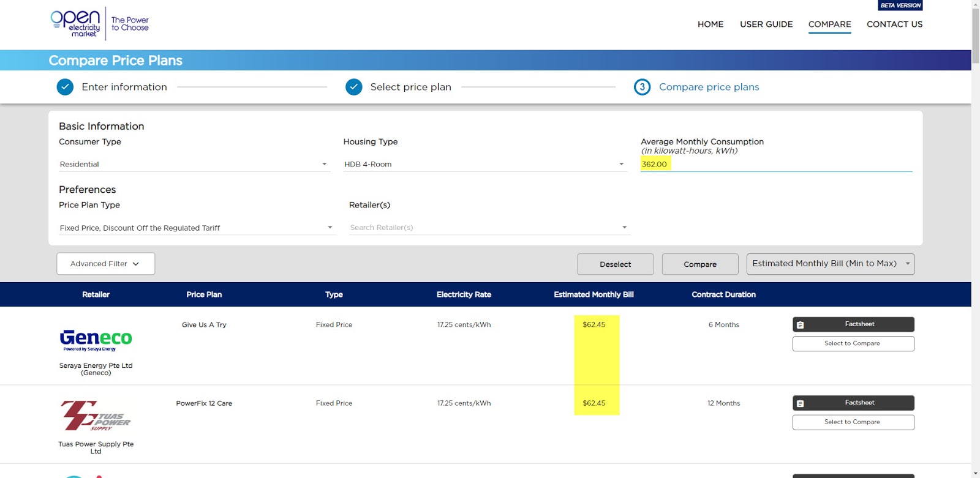Click the Give Us A Try plan name
The image size is (980, 478).
(x=204, y=325)
